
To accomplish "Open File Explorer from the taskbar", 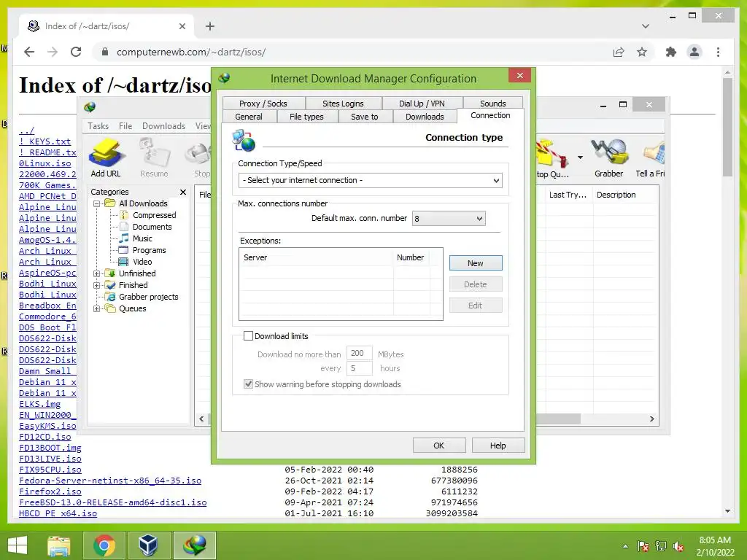I will coord(59,545).
